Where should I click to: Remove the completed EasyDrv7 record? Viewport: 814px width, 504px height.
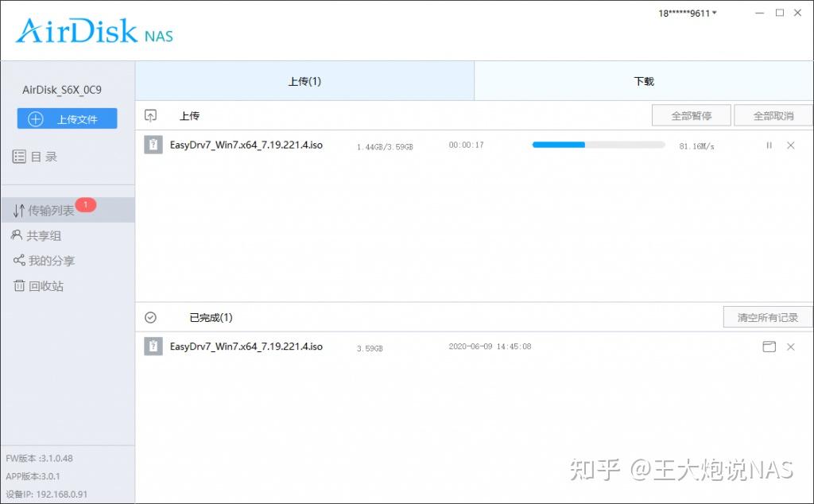pos(791,346)
